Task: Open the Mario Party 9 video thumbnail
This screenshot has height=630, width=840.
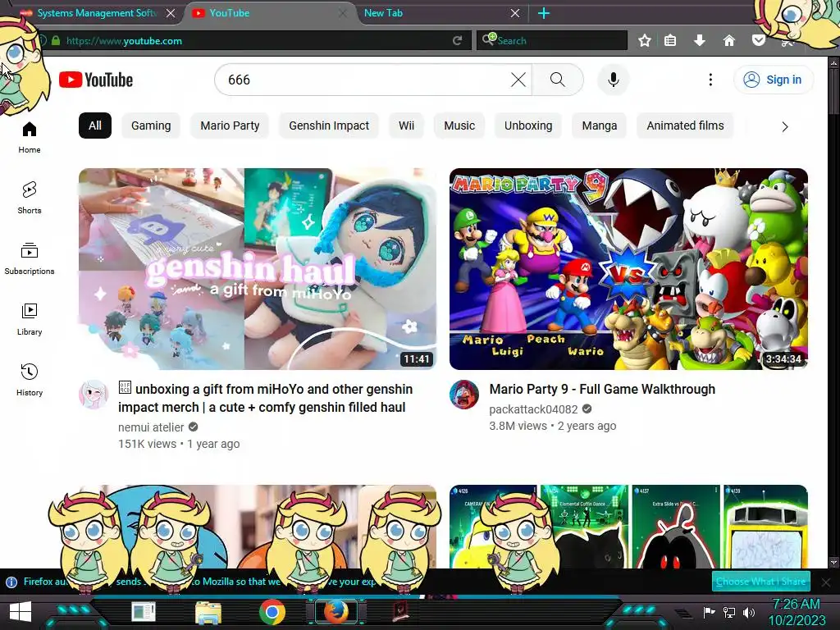Action: 628,269
